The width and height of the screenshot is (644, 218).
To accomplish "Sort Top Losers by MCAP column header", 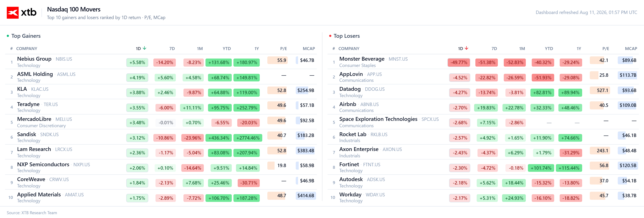I will point(631,49).
